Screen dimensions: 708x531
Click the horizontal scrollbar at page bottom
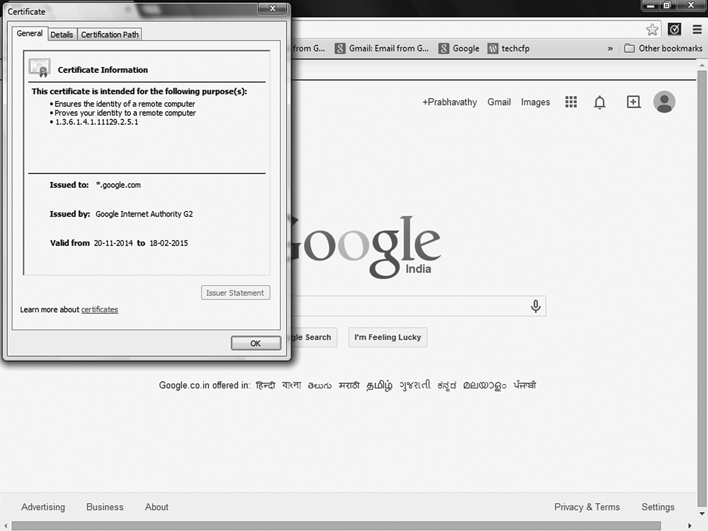click(x=336, y=526)
